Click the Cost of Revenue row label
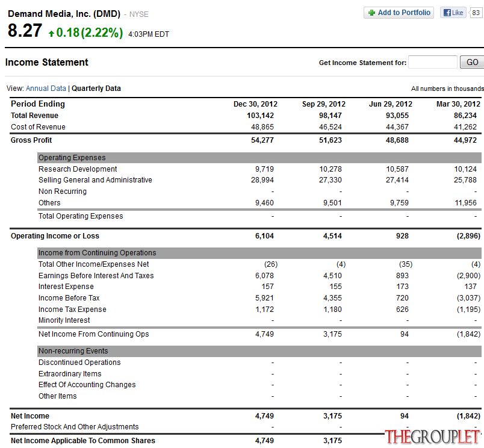The image size is (484, 448). (x=38, y=127)
